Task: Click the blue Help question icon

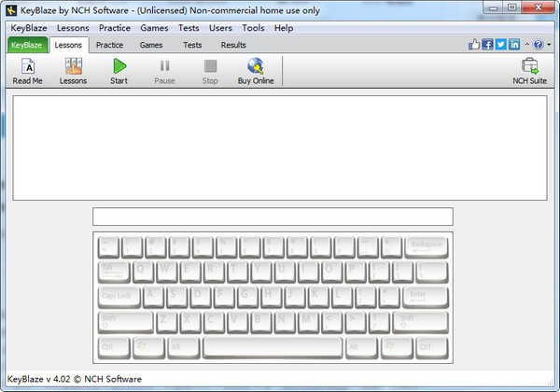Action: point(537,45)
